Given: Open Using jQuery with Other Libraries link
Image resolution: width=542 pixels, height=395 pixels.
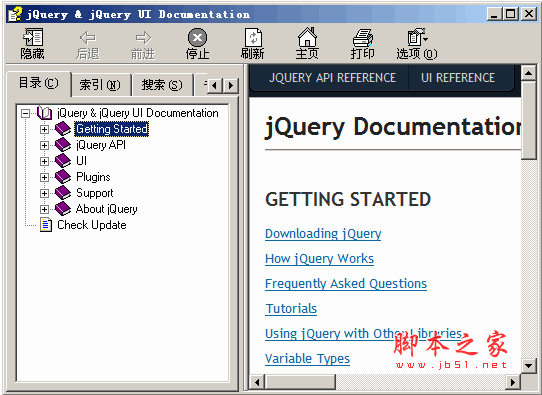Looking at the screenshot, I should (363, 334).
